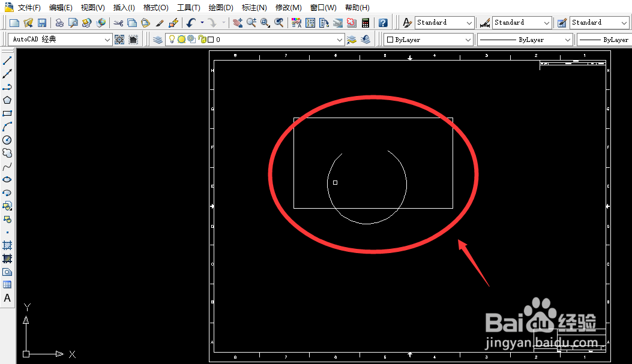Select the Insert Block tool
Screen dimensions: 632x364
pyautogui.click(x=7, y=206)
